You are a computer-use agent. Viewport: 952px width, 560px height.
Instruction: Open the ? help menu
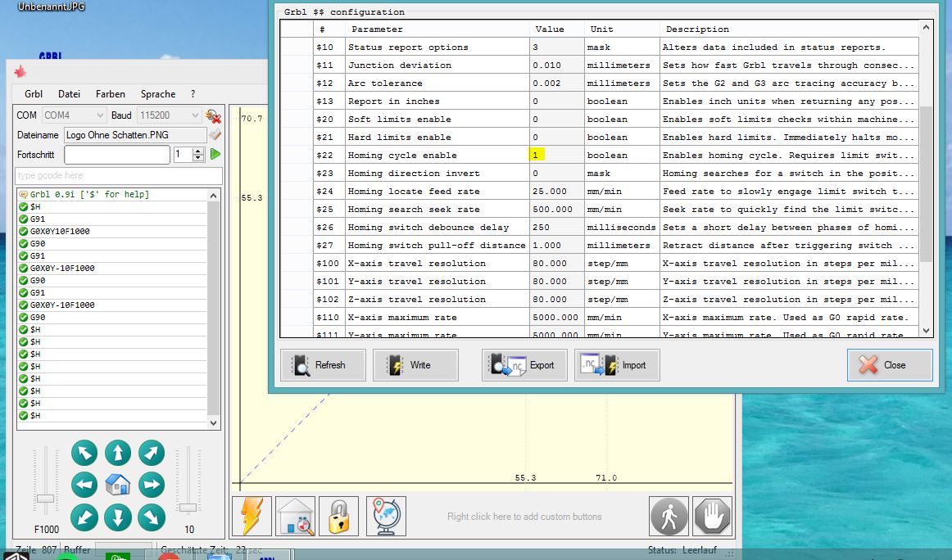point(193,94)
